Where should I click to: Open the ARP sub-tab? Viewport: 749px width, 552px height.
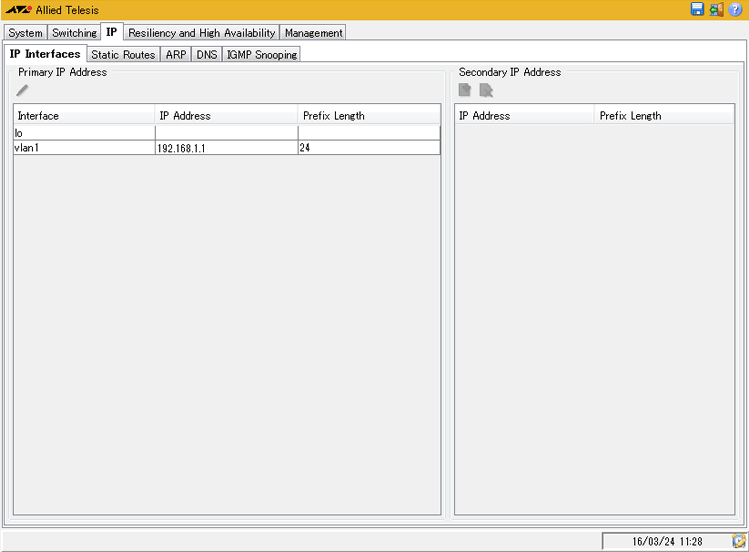[175, 55]
